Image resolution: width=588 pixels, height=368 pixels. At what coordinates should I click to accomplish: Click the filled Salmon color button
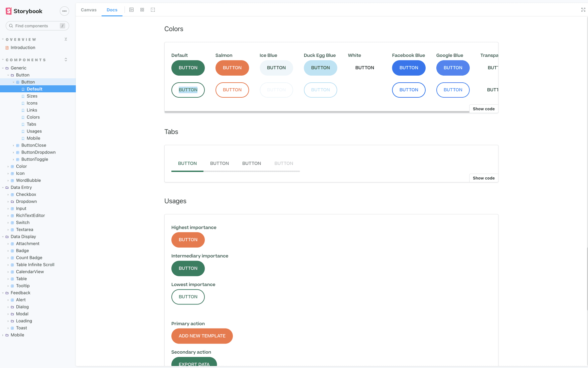(232, 68)
